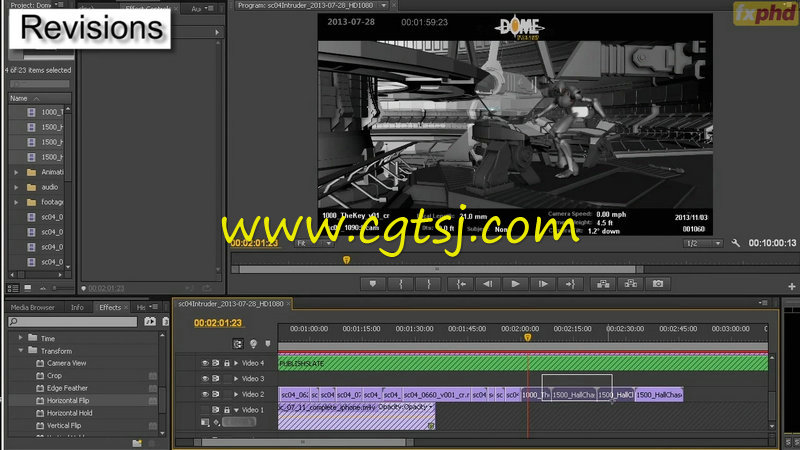Screen dimensions: 800x450
Task: Click the Mark Out button
Action: pyautogui.click(x=429, y=284)
